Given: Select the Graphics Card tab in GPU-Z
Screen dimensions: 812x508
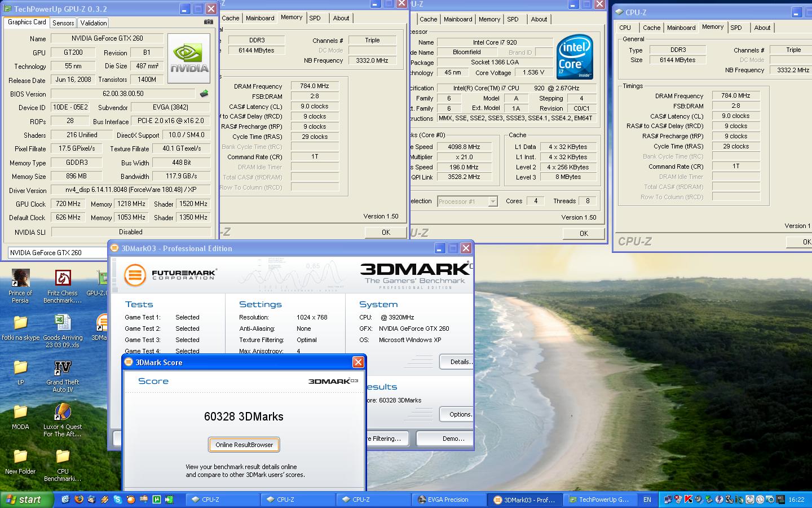Looking at the screenshot, I should [x=27, y=22].
